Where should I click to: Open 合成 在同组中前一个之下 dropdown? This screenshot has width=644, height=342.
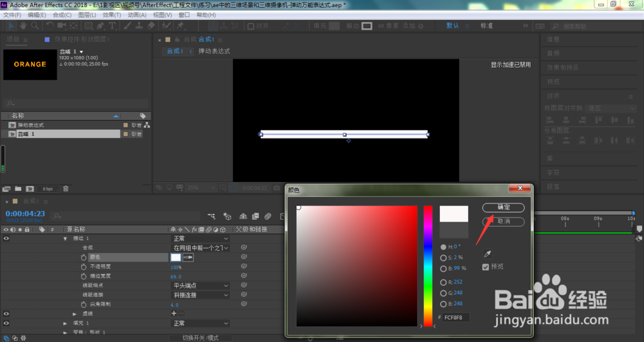(200, 247)
